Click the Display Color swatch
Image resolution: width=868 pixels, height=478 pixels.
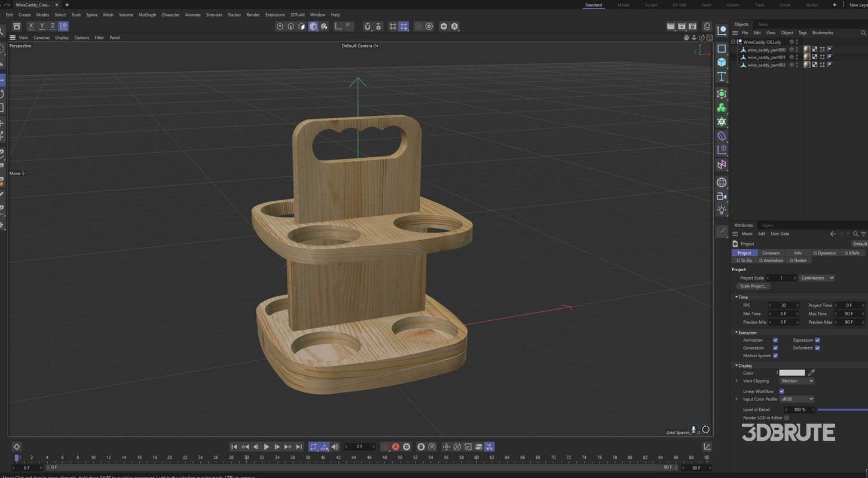[792, 373]
